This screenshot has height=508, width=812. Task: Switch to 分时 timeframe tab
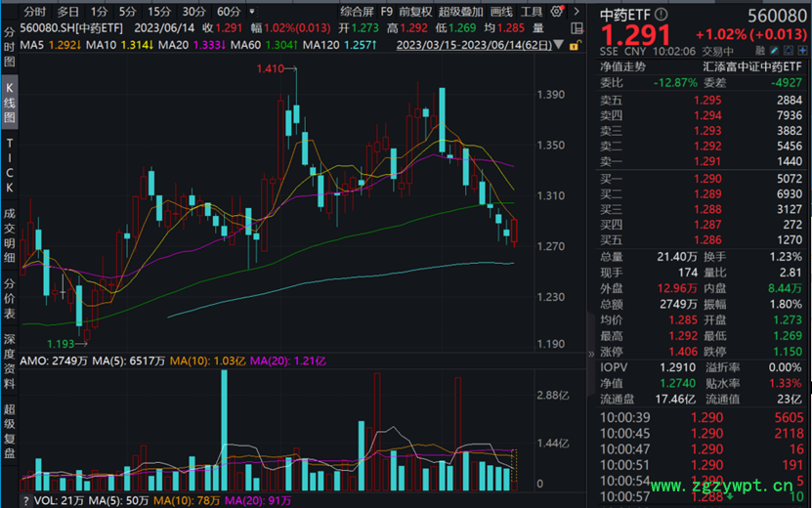coord(34,12)
